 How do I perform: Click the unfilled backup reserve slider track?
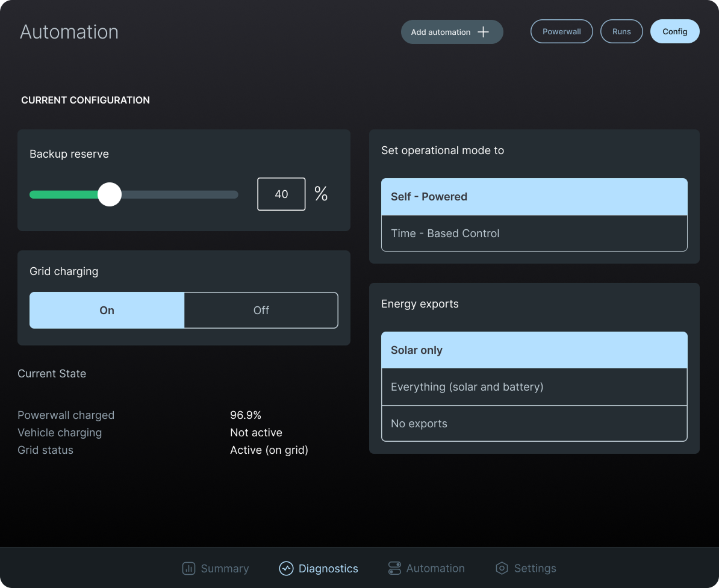179,194
